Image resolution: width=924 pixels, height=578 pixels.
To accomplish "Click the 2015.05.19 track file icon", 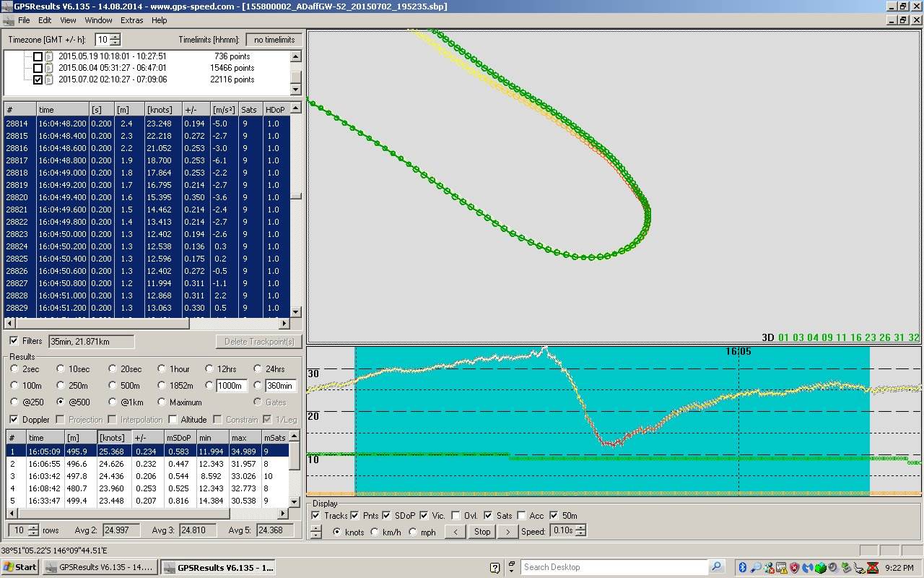I will pyautogui.click(x=49, y=56).
